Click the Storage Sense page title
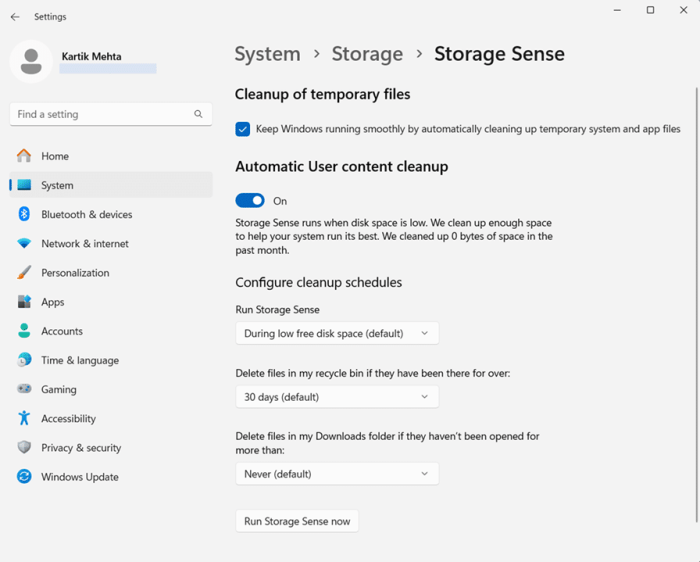700x562 pixels. [x=499, y=54]
